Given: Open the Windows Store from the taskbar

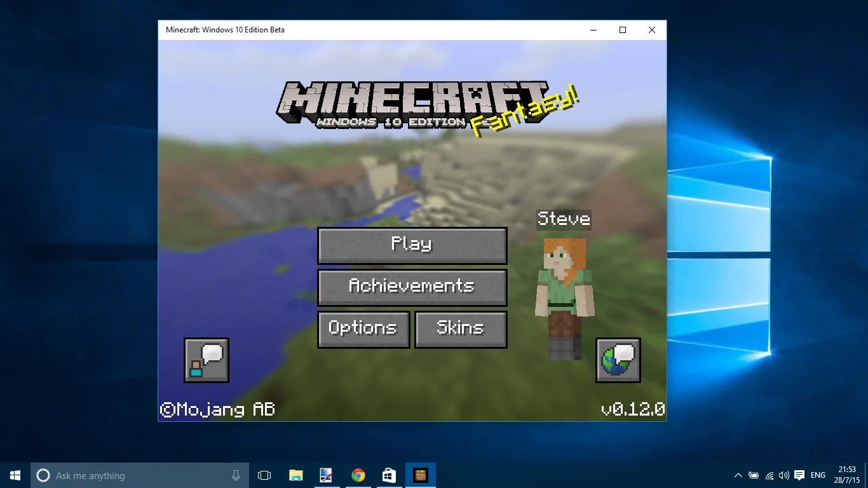Looking at the screenshot, I should 389,475.
